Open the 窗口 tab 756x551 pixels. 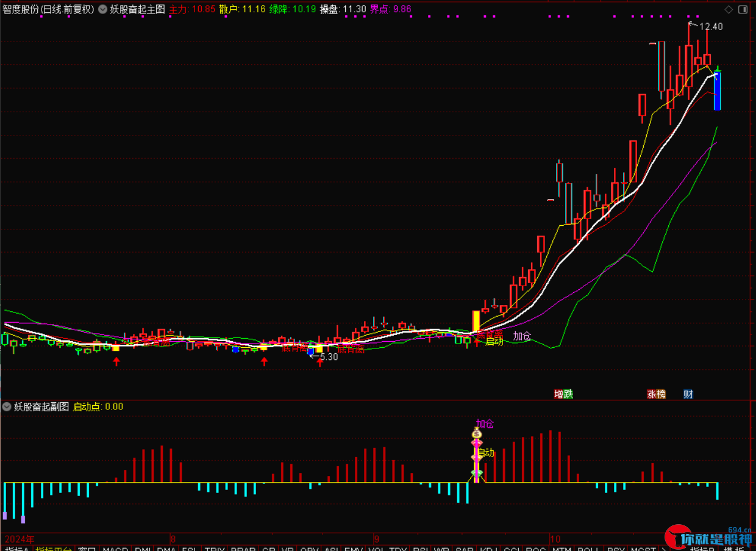click(x=87, y=549)
